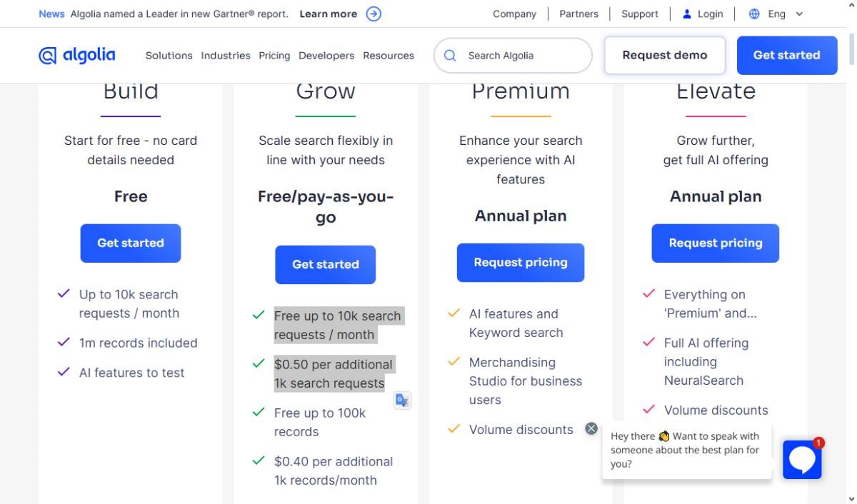The height and width of the screenshot is (504, 857).
Task: Click the Request demo button
Action: [664, 55]
